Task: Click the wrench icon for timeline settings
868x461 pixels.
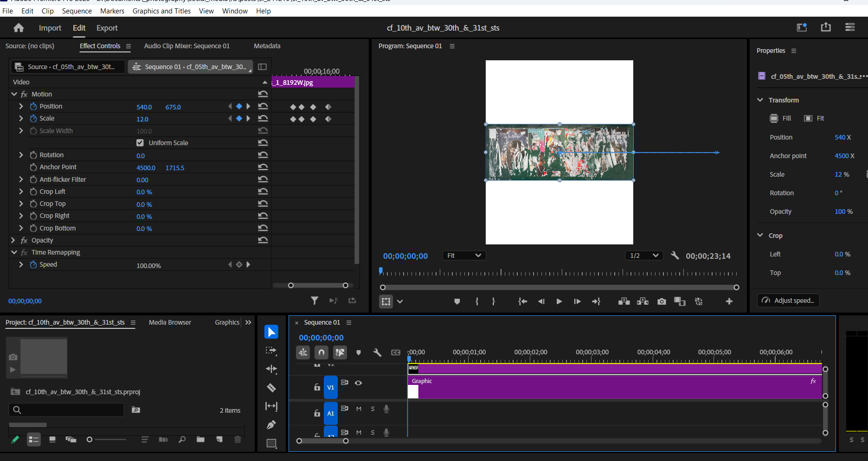Action: (377, 352)
